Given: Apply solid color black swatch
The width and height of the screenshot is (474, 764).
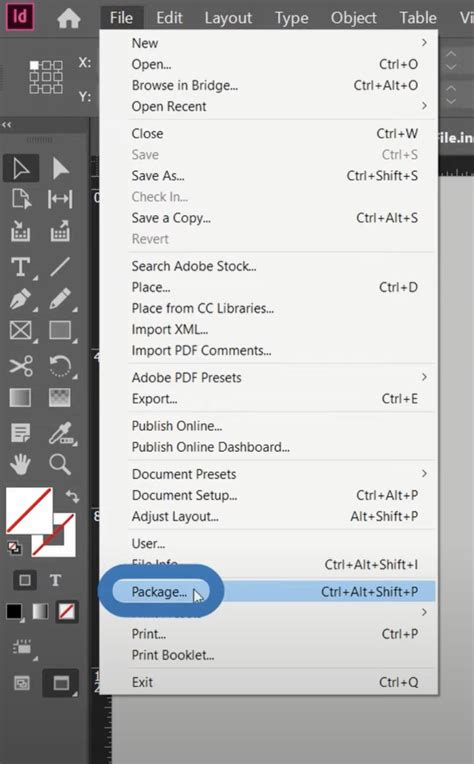Looking at the screenshot, I should [15, 611].
